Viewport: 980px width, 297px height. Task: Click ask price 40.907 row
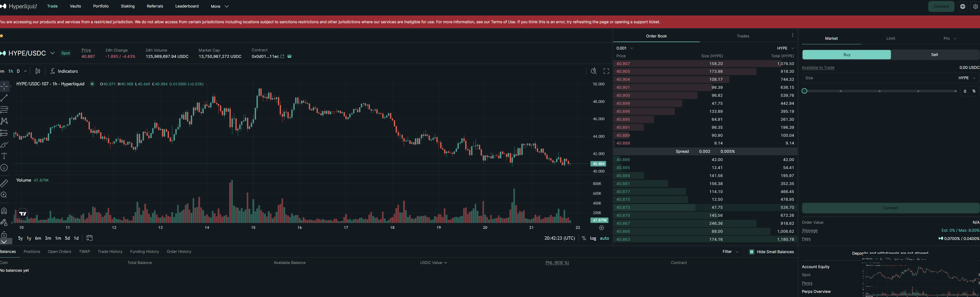[x=705, y=64]
